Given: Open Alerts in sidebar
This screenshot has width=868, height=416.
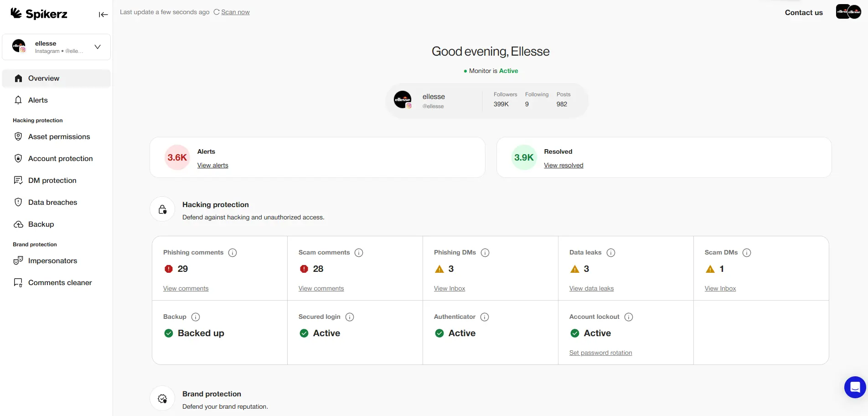Looking at the screenshot, I should (57, 100).
